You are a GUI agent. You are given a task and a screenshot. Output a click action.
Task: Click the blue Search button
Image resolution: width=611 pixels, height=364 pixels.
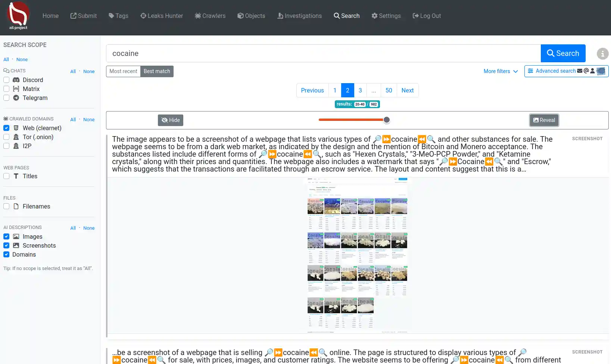pyautogui.click(x=563, y=53)
